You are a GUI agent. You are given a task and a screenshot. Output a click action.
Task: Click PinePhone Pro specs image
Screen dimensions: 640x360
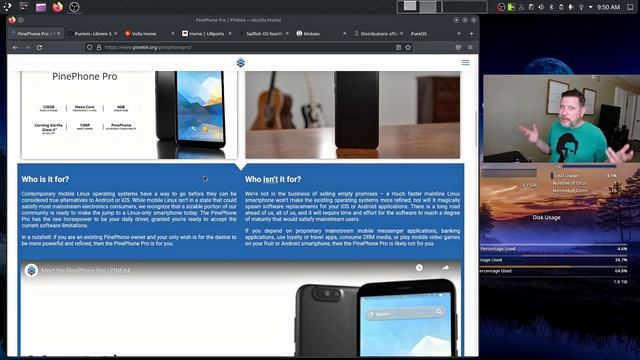[x=129, y=115]
